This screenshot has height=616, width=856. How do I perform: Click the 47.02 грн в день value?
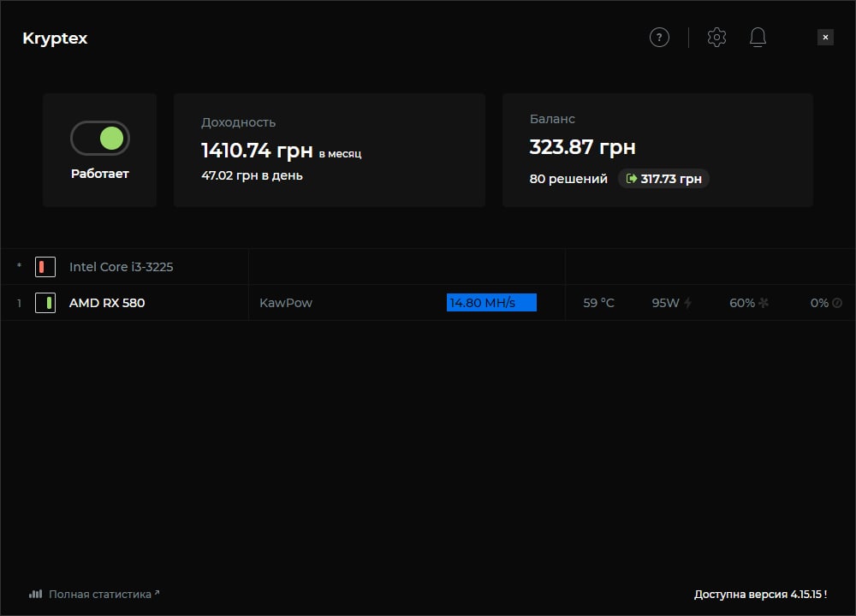coord(252,175)
